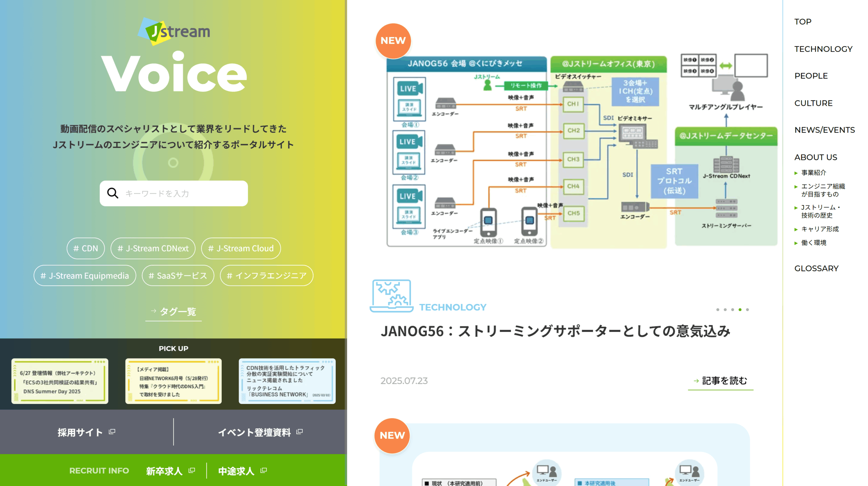868x486 pixels.
Task: Open PEOPLE in the side menu
Action: (x=811, y=76)
